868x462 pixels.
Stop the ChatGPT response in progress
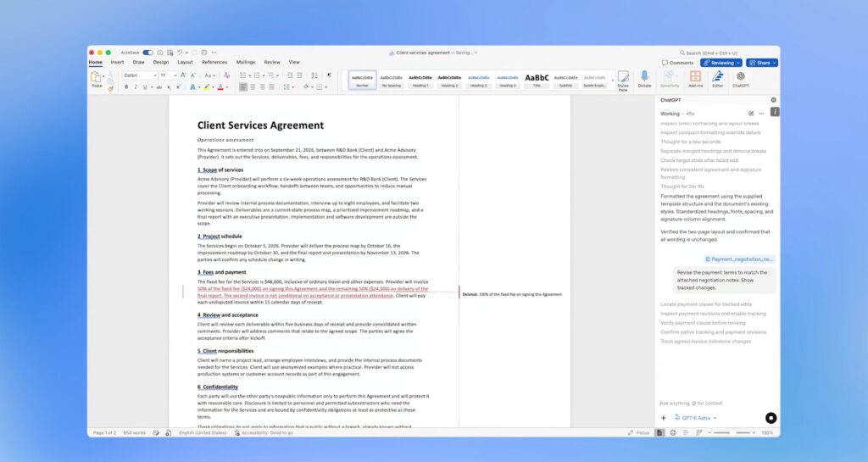(771, 418)
